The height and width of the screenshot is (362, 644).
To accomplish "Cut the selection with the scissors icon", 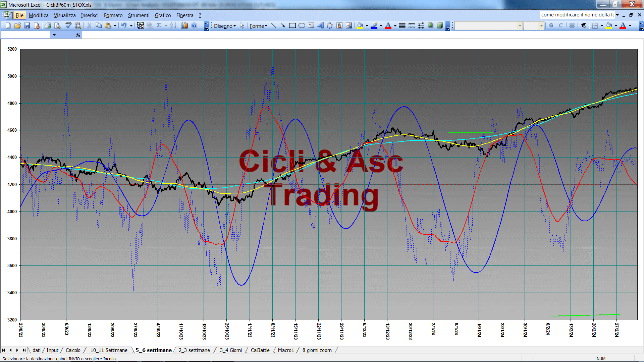I will pos(89,25).
